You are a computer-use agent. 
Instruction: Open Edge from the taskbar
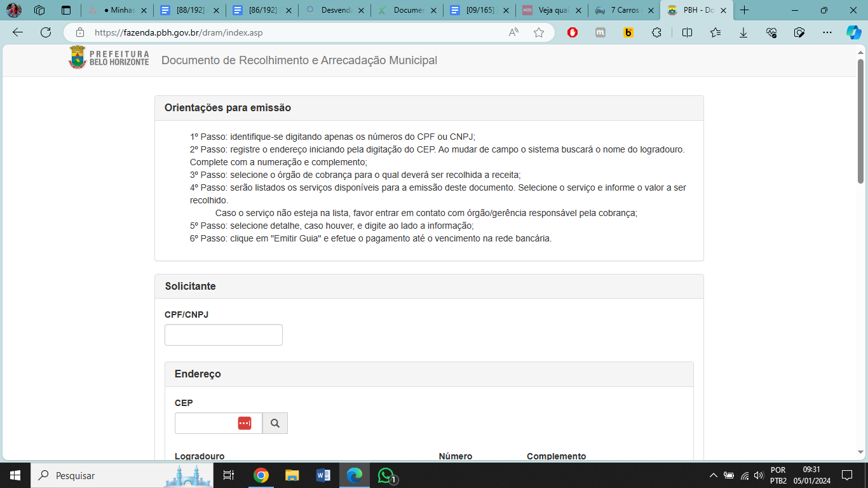click(x=354, y=475)
